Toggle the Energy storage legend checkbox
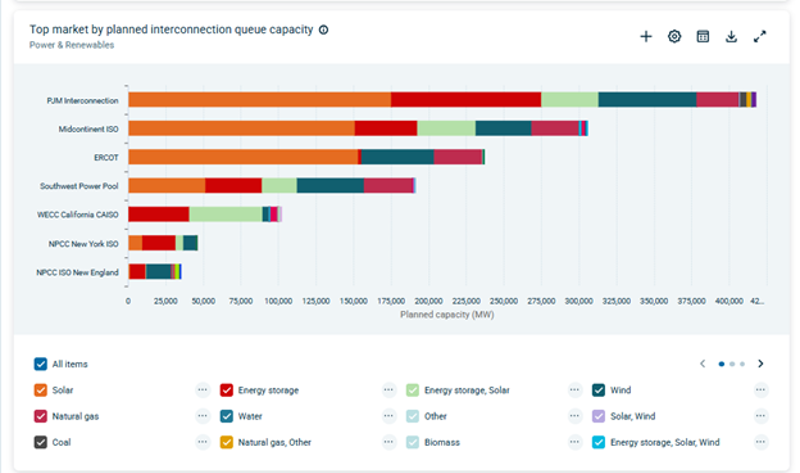 (x=227, y=390)
